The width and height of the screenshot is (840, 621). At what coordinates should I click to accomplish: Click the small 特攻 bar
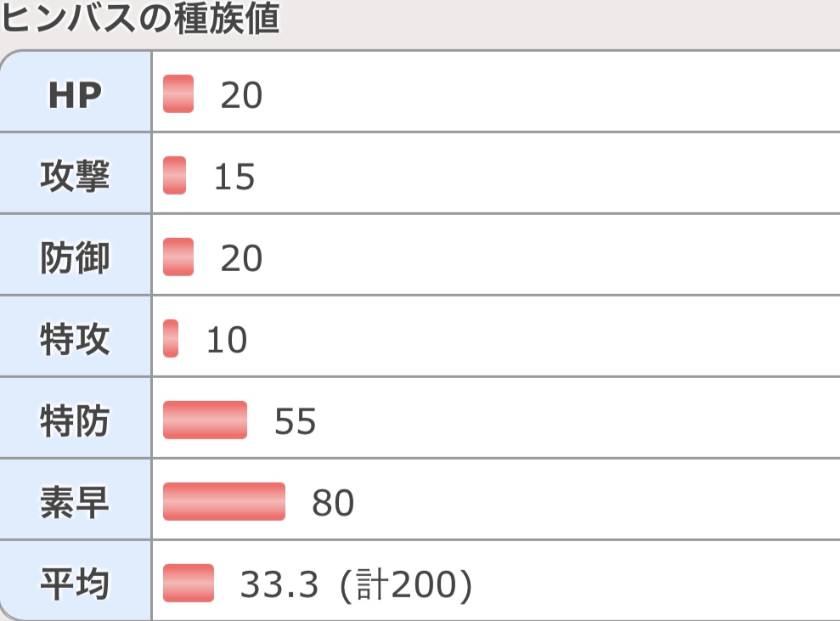tap(171, 338)
